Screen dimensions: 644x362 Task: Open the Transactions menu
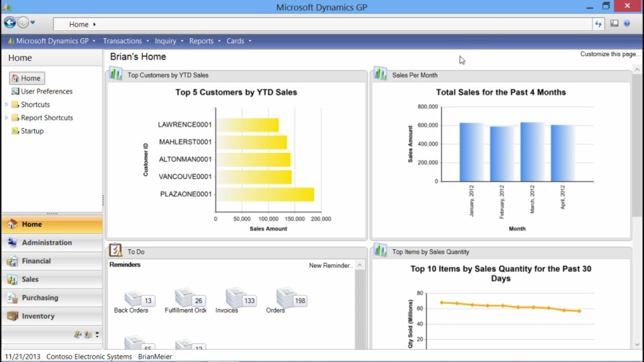tap(125, 41)
